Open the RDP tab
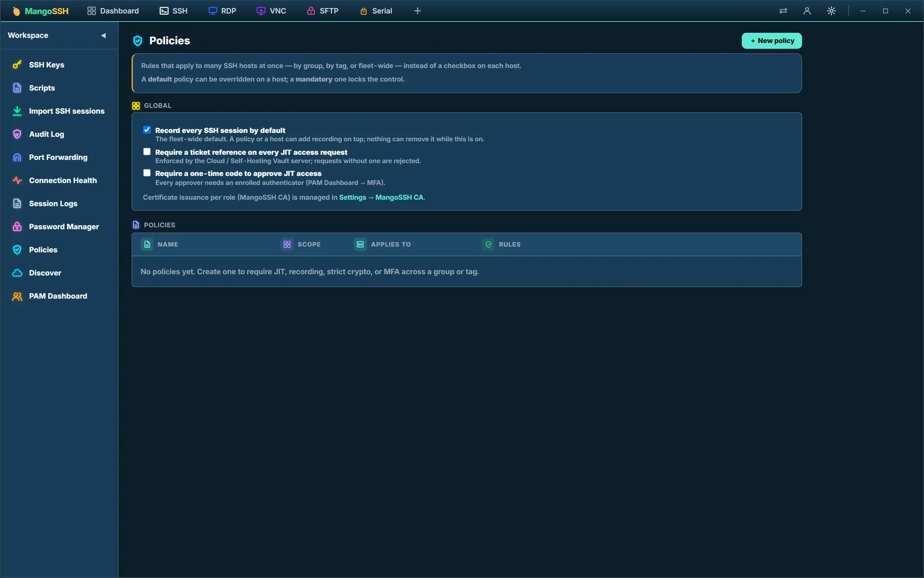924x578 pixels. pyautogui.click(x=222, y=11)
